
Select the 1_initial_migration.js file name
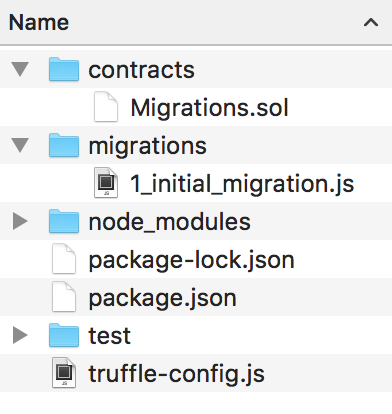(x=242, y=184)
